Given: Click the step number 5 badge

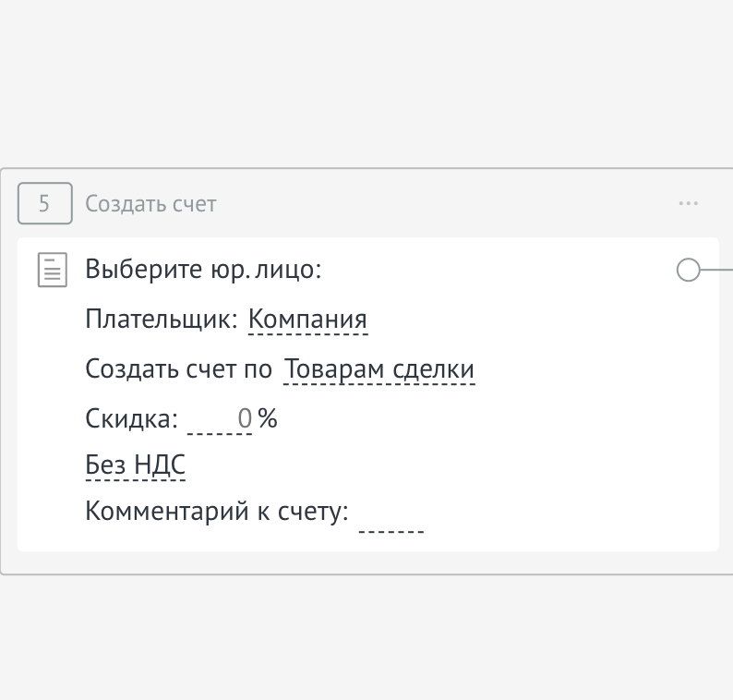Looking at the screenshot, I should [x=44, y=204].
